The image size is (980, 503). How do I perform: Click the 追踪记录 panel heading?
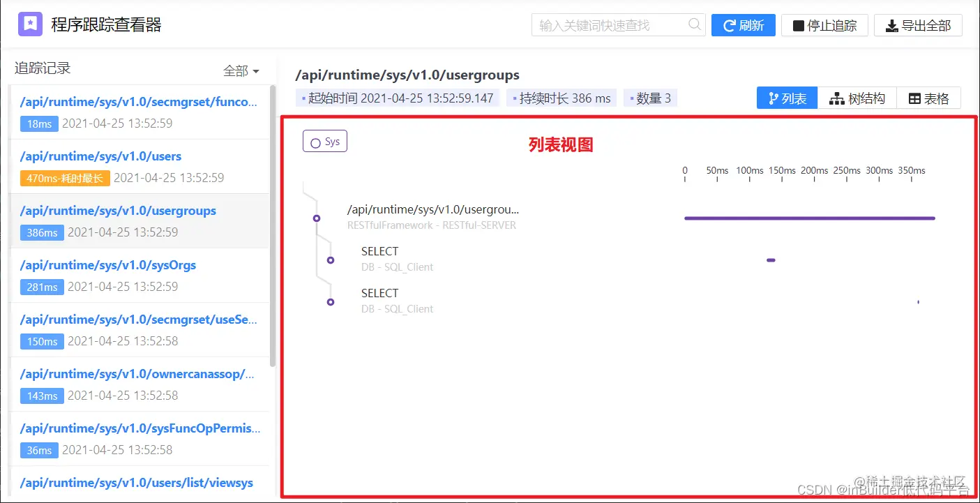pyautogui.click(x=43, y=68)
